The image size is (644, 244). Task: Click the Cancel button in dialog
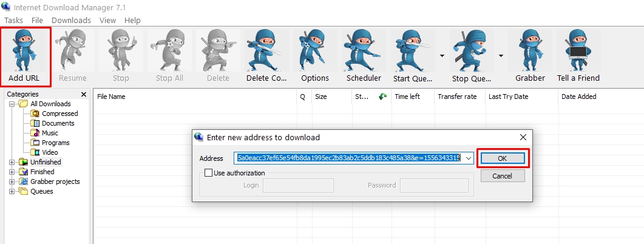[503, 176]
